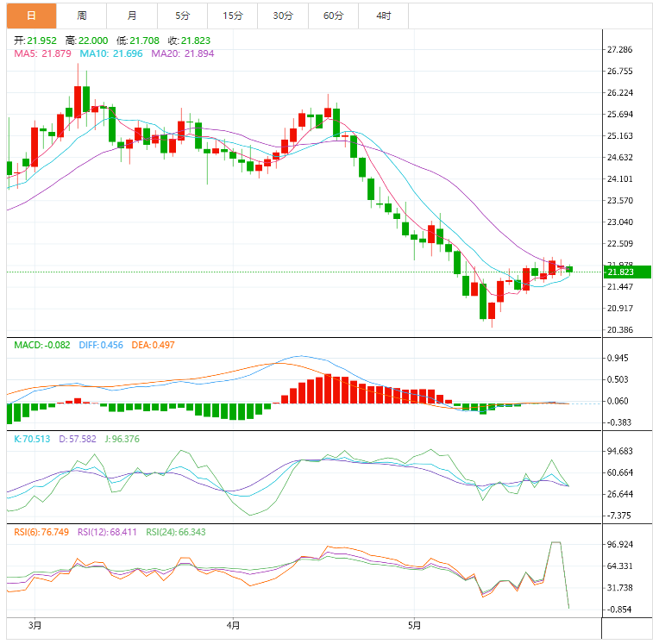The image size is (659, 644).
Task: Click the 24.101 price axis label
Action: (620, 179)
